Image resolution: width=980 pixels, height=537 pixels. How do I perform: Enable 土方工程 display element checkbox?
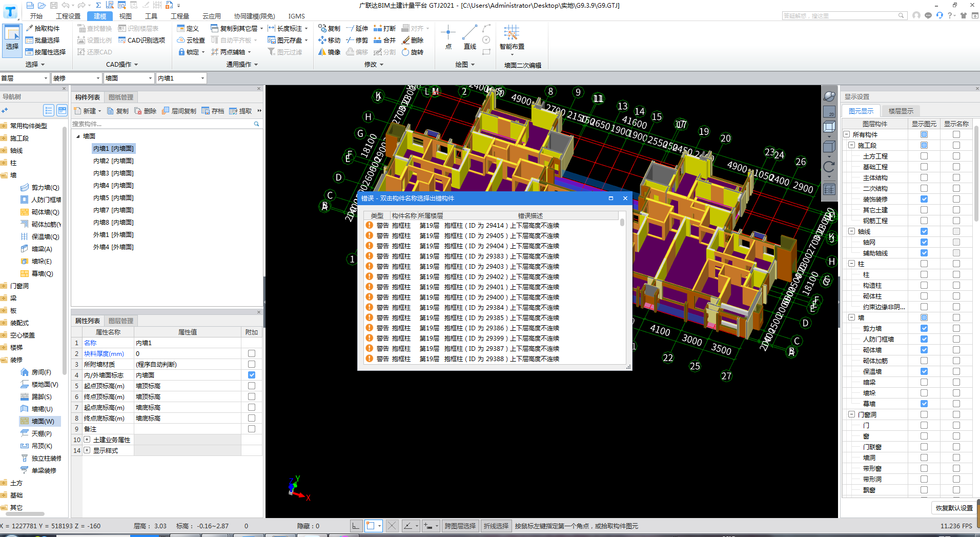click(924, 156)
